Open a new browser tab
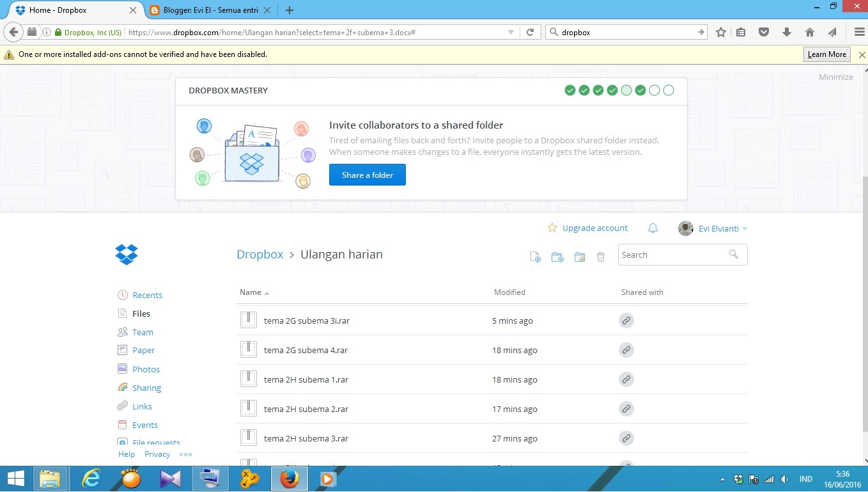This screenshot has width=868, height=492. [290, 10]
